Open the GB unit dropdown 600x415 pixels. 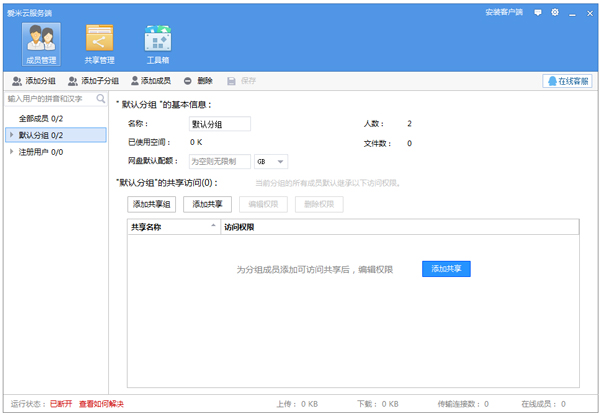point(271,161)
